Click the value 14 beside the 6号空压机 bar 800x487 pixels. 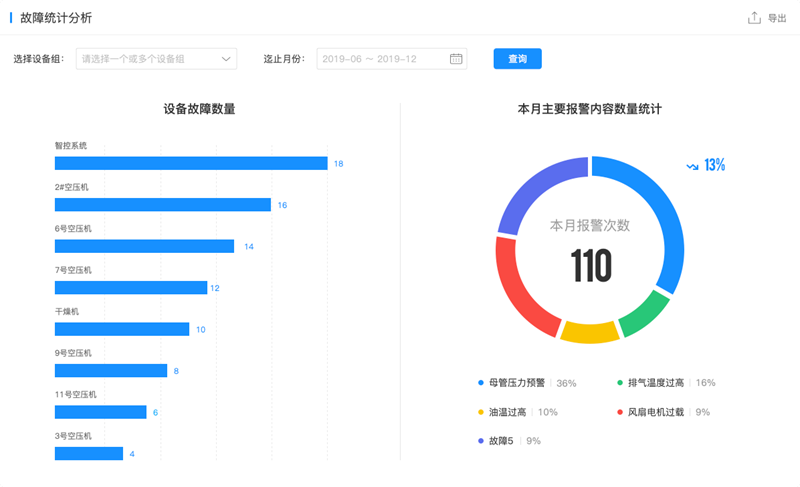pyautogui.click(x=249, y=247)
